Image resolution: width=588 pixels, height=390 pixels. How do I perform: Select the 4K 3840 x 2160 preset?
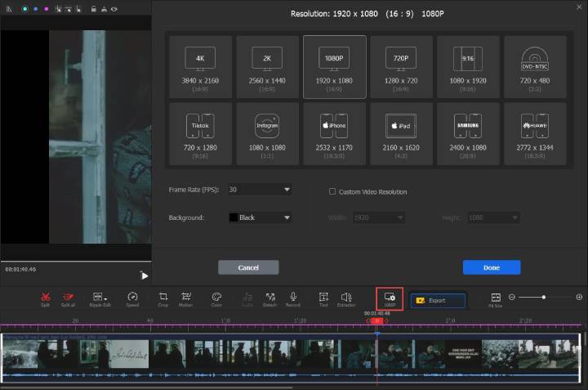200,67
